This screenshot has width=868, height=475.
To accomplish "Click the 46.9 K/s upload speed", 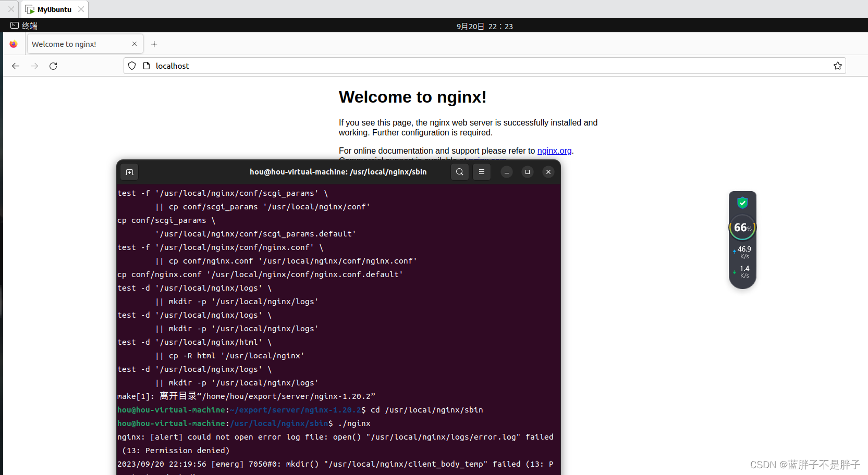I will pos(743,252).
